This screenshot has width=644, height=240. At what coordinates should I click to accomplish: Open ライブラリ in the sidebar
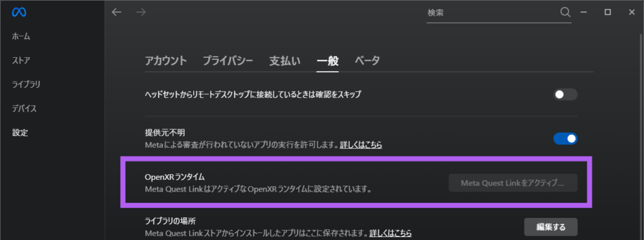[26, 85]
